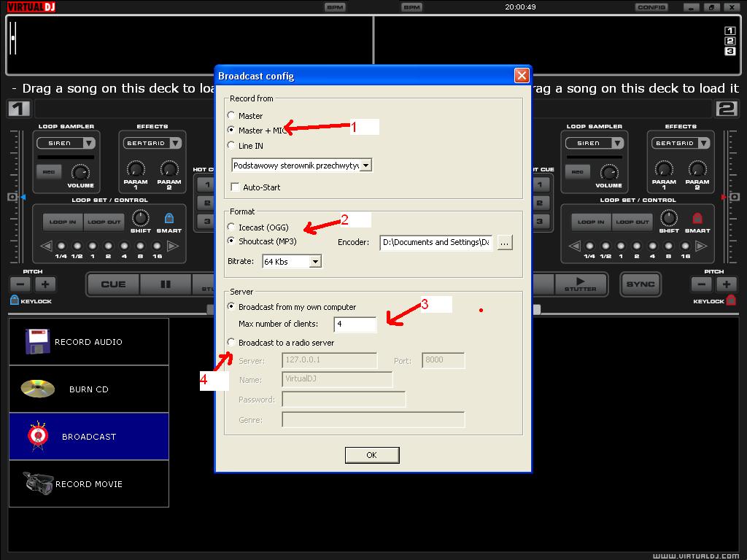Click hot cue 1 button on deck 2
The image size is (747, 560).
pos(541,184)
